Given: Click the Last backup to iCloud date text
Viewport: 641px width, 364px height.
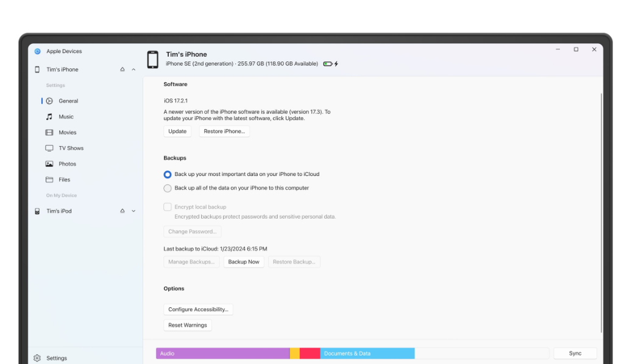Looking at the screenshot, I should [x=216, y=249].
